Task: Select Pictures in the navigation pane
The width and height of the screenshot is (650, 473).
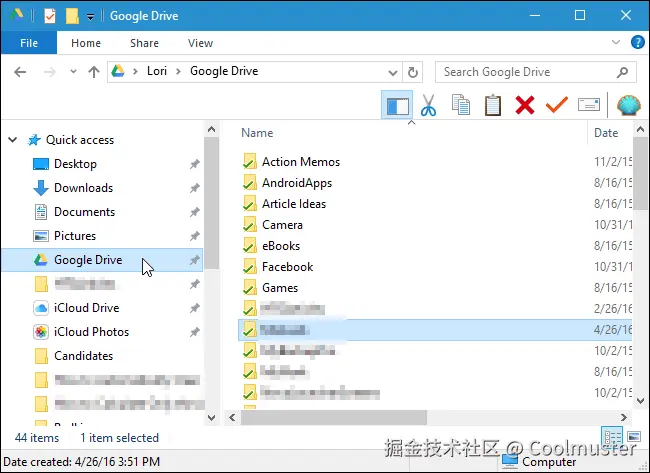Action: click(75, 236)
